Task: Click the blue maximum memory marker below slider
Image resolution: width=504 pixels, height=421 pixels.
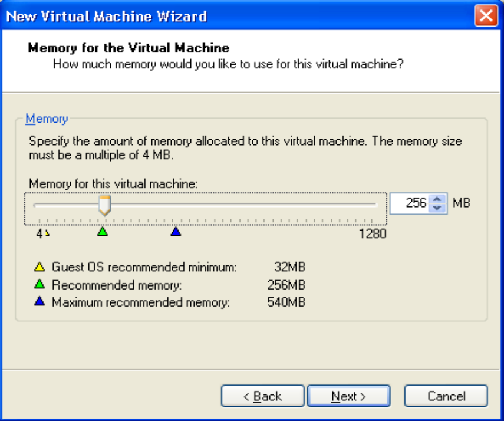Action: [175, 232]
